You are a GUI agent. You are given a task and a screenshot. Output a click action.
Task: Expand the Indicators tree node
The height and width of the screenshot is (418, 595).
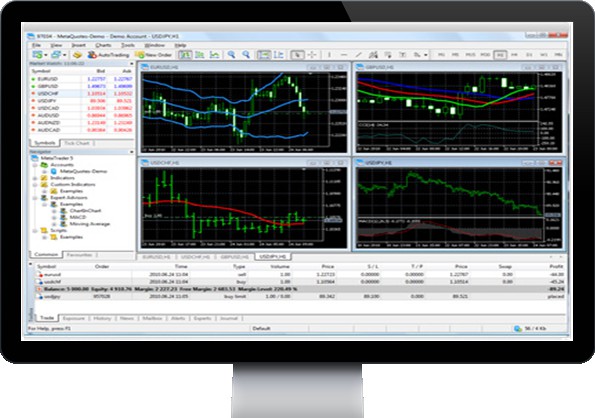35,178
